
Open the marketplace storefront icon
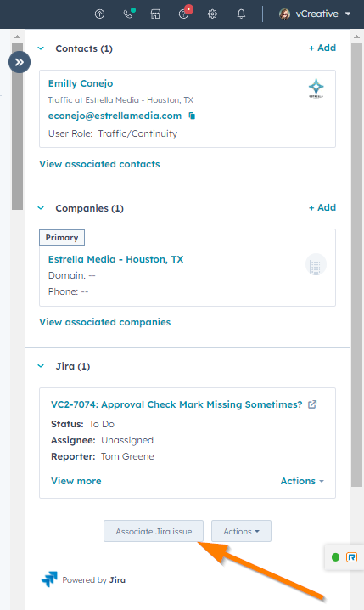(155, 14)
